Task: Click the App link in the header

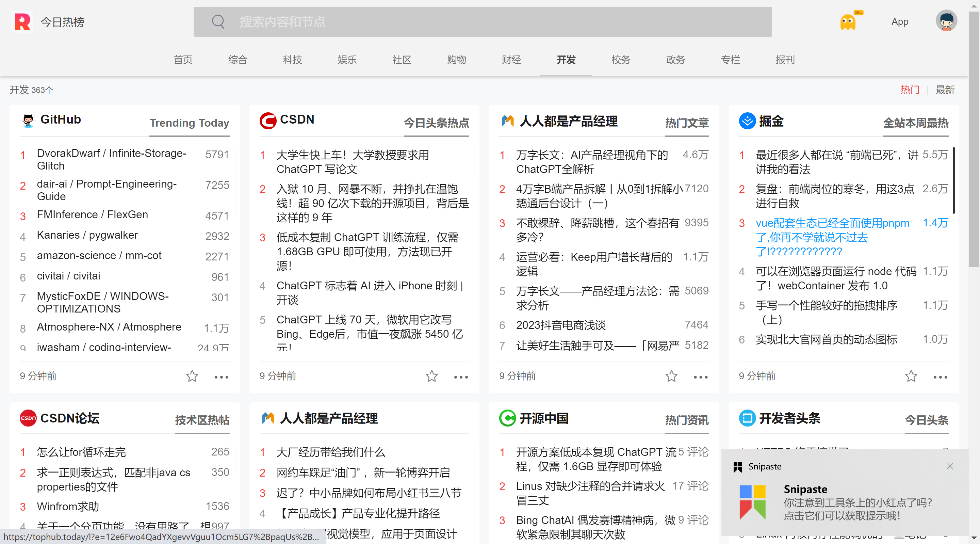Action: pos(900,22)
